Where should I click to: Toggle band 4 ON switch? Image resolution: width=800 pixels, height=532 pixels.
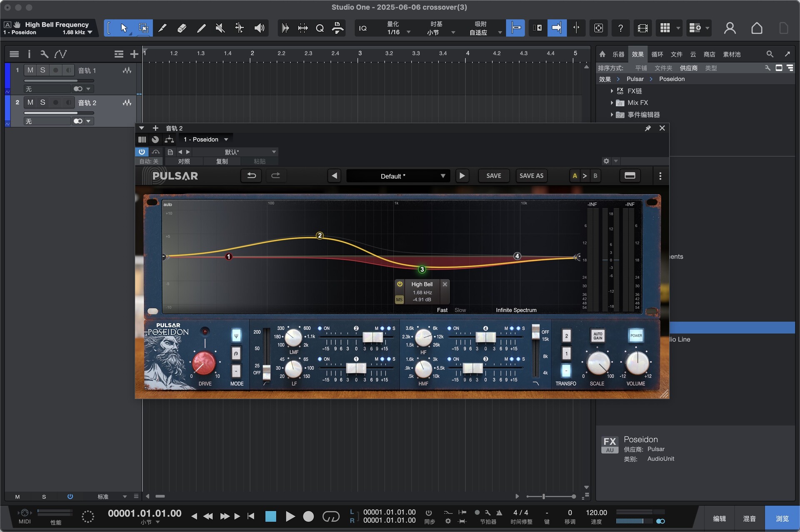pyautogui.click(x=450, y=328)
